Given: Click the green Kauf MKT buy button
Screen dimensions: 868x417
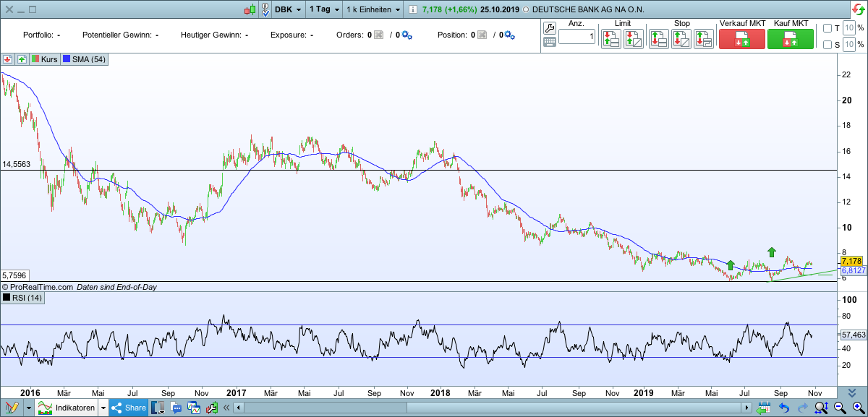Looking at the screenshot, I should [x=790, y=39].
